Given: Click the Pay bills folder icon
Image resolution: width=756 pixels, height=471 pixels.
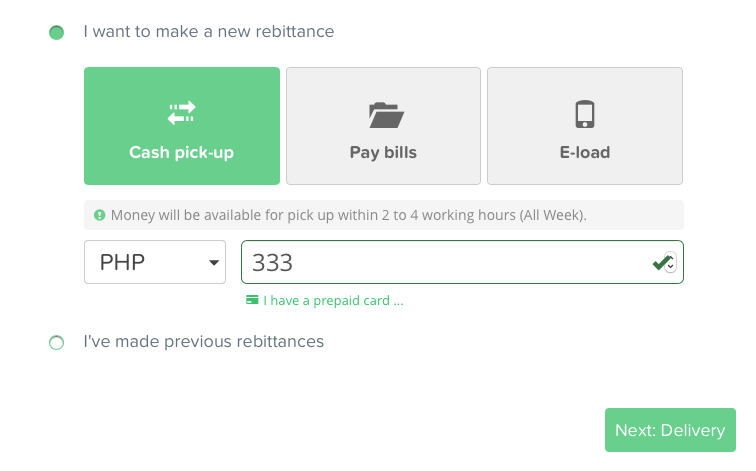Looking at the screenshot, I should [x=384, y=115].
